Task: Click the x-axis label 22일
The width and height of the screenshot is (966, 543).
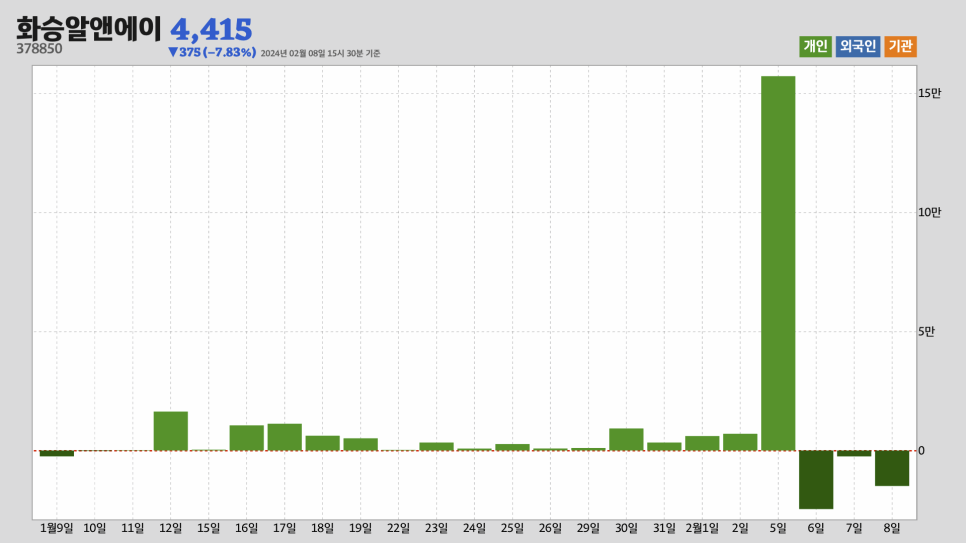Action: click(x=399, y=528)
